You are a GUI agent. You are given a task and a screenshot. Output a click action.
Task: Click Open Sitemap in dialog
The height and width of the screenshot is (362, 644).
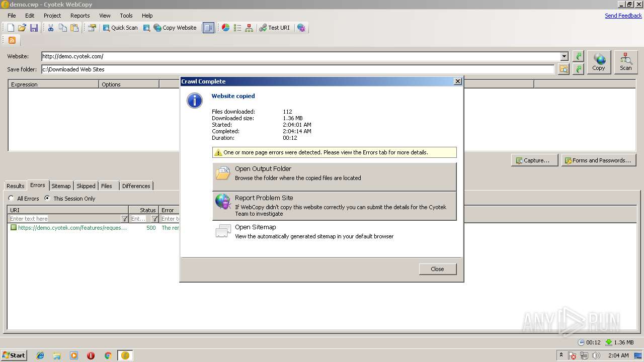tap(335, 232)
